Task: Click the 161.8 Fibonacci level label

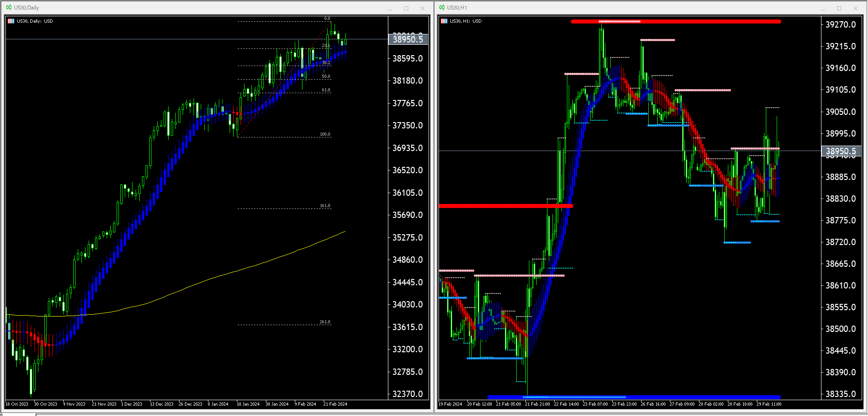Action: pos(325,206)
